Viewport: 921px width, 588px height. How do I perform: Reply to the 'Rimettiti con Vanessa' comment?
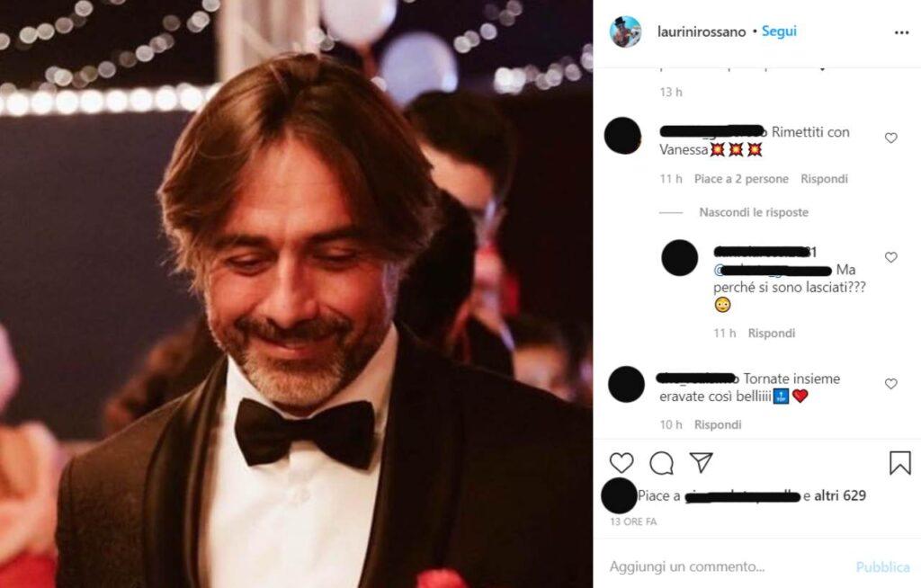coord(824,179)
